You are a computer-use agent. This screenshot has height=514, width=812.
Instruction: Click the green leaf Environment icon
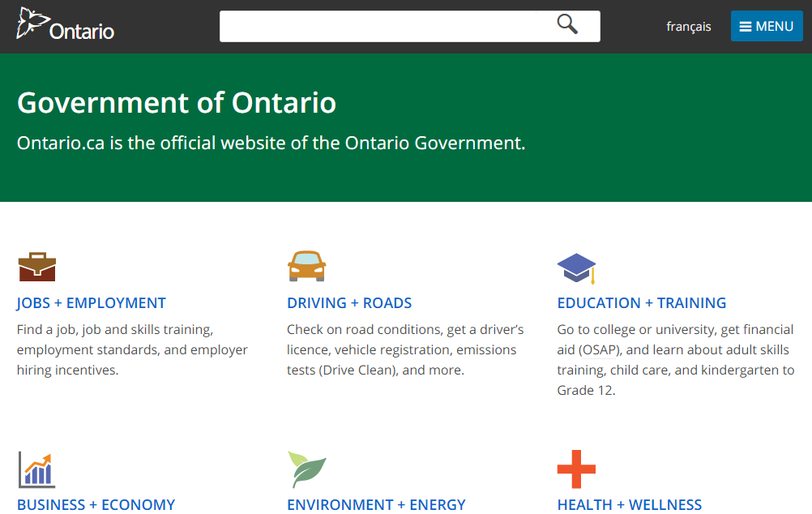click(307, 469)
